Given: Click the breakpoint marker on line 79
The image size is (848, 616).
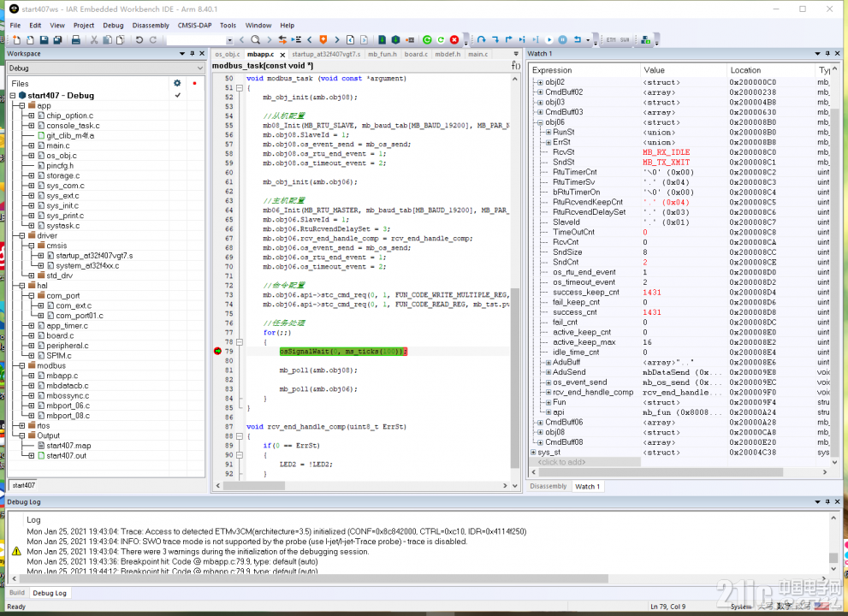Looking at the screenshot, I should pyautogui.click(x=217, y=352).
